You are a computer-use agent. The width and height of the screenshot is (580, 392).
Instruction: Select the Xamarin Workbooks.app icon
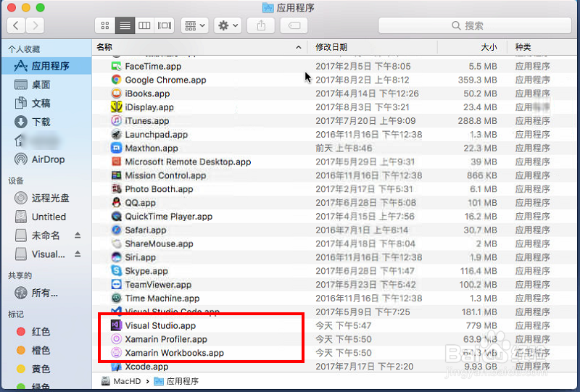coord(116,353)
